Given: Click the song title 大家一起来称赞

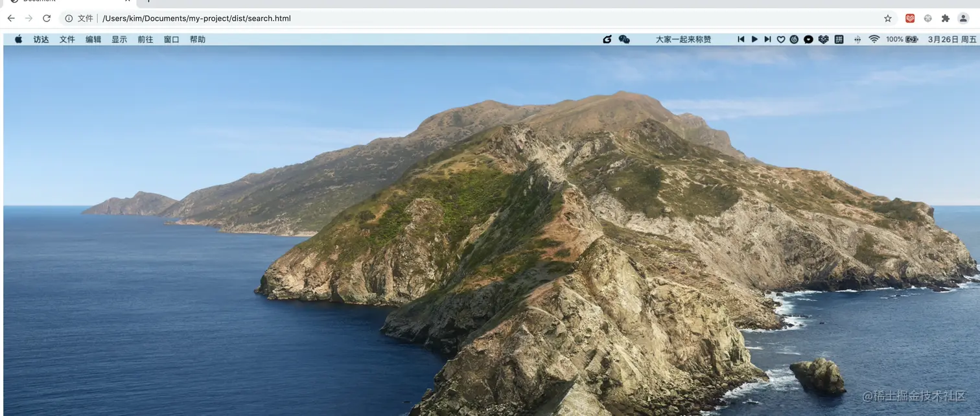Looking at the screenshot, I should (x=683, y=40).
